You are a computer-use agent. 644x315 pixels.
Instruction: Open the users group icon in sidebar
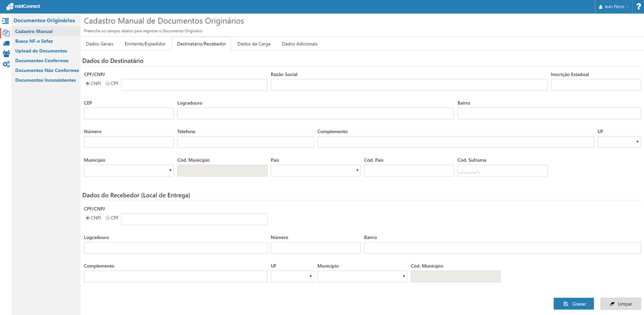[x=6, y=54]
